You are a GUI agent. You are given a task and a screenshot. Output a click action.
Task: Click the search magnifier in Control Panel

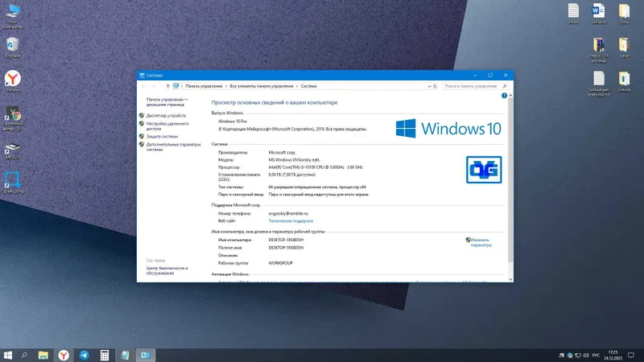click(505, 86)
